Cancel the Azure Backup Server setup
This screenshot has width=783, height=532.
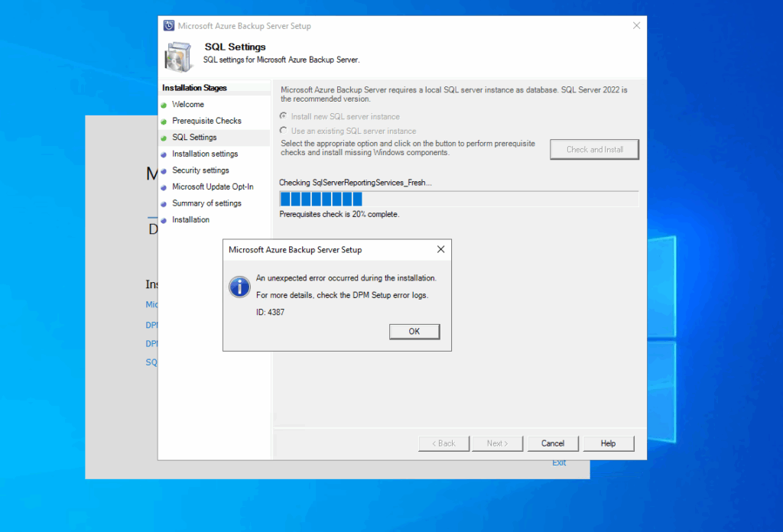point(553,443)
